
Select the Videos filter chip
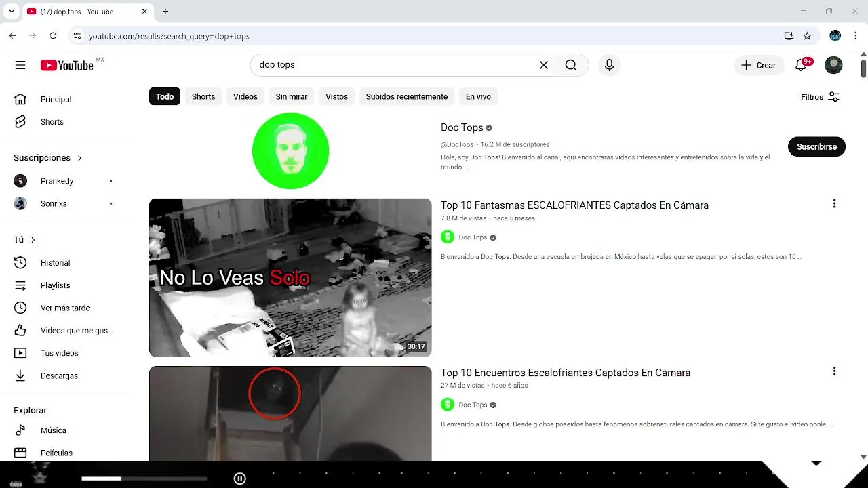(x=245, y=96)
